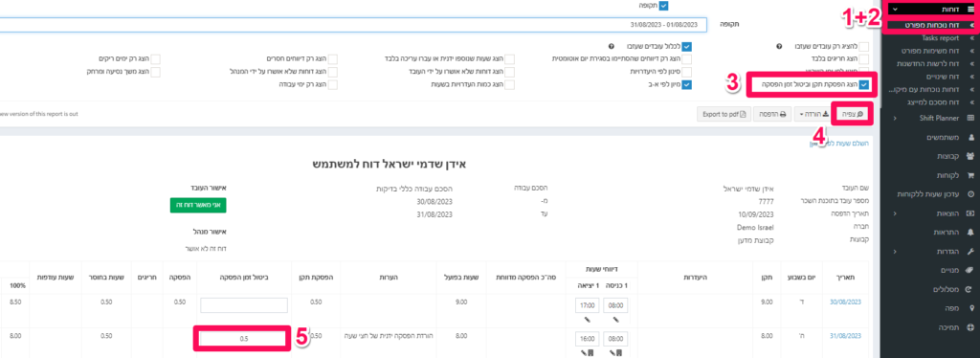Click the הדפסה print button
980x358 pixels.
(773, 114)
